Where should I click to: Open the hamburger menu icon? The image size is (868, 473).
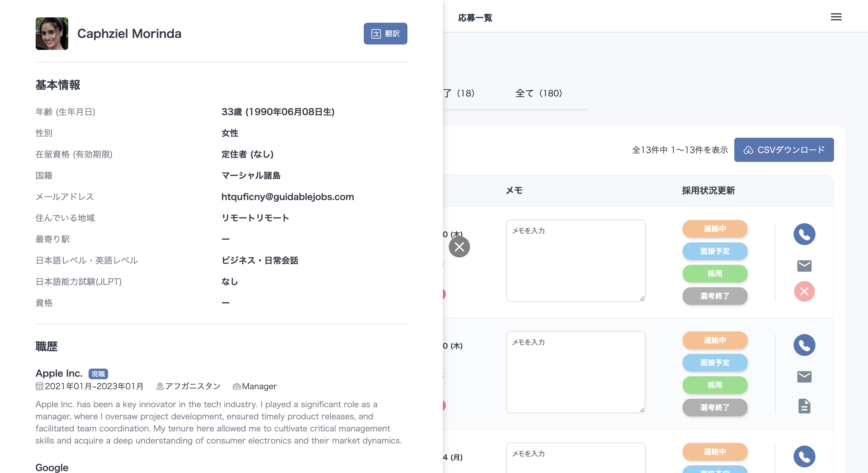click(836, 17)
